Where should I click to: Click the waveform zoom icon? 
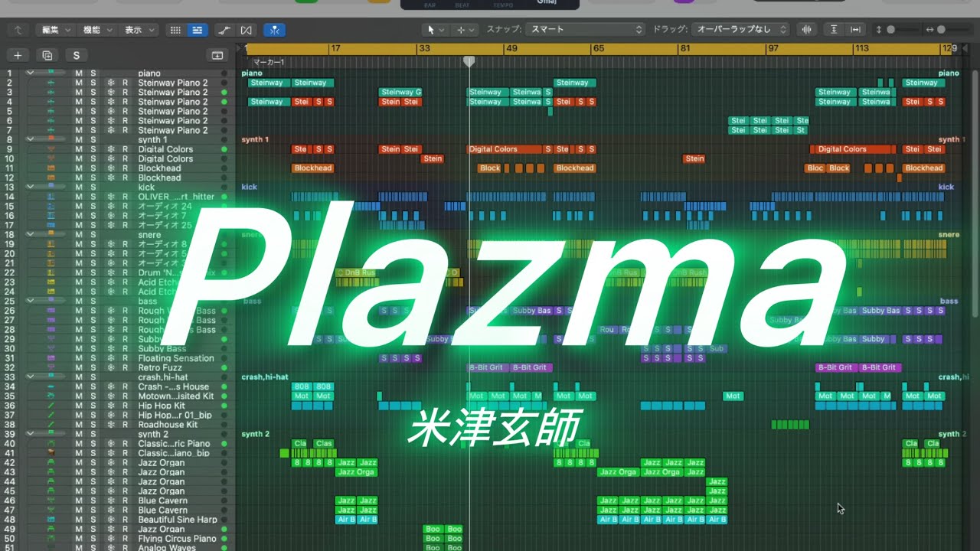[806, 30]
